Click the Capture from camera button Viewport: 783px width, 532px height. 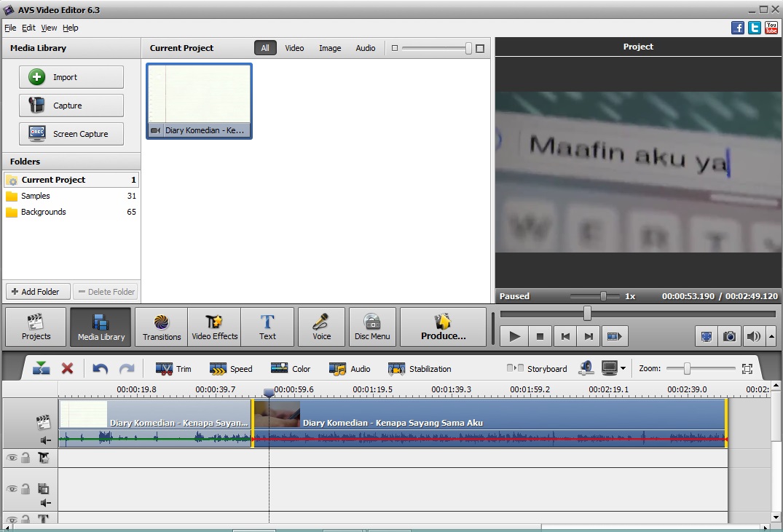[x=71, y=106]
